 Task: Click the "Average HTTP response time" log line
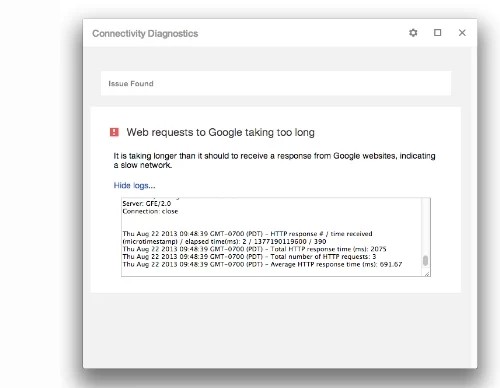pos(262,264)
